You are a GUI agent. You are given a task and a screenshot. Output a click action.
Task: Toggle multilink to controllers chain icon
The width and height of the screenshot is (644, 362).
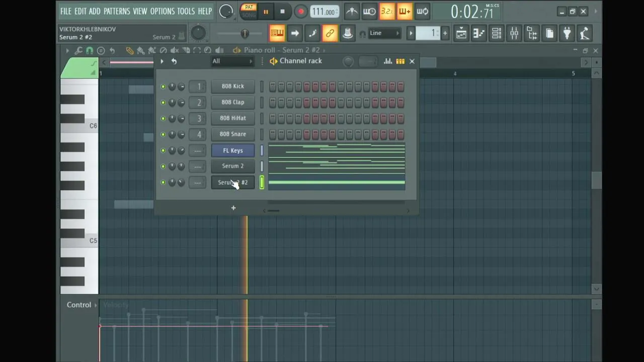330,34
